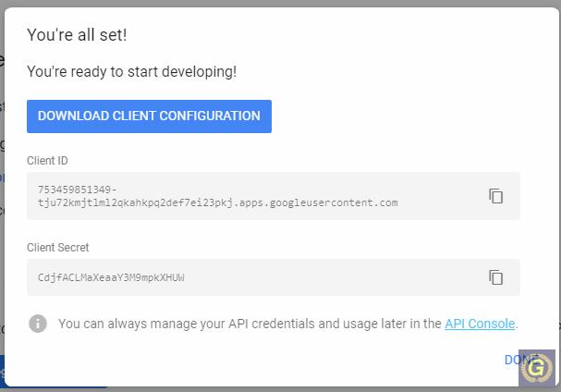Copy the Client ID to clipboard
The width and height of the screenshot is (561, 392).
click(x=496, y=196)
